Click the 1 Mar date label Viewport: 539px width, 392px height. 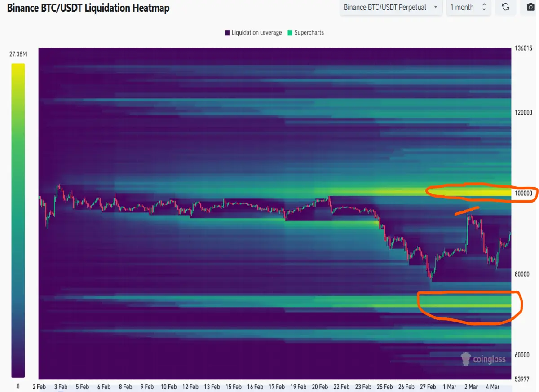point(450,387)
